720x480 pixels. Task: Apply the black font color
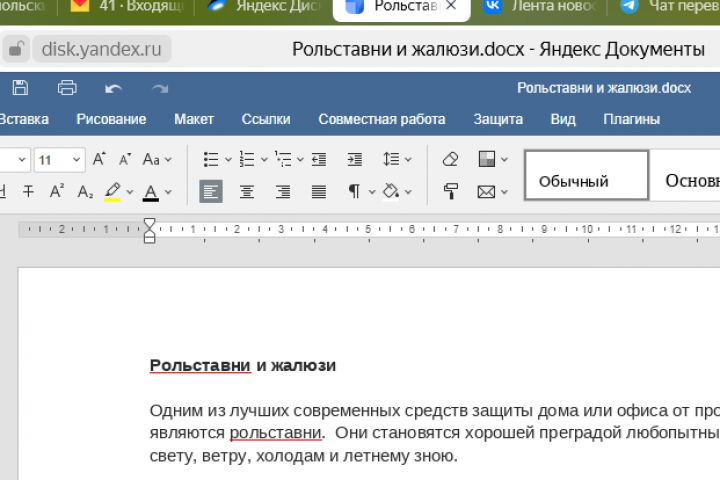(151, 192)
